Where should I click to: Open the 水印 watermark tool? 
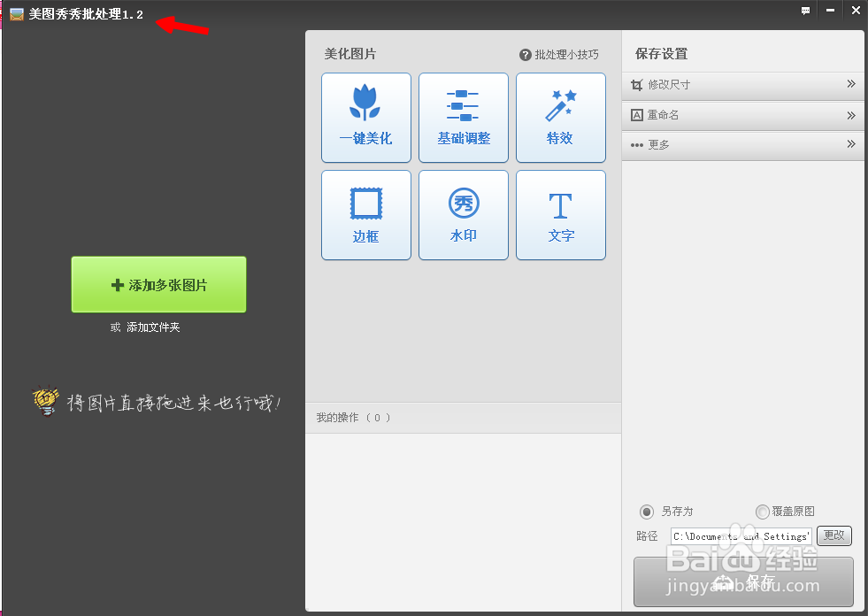pyautogui.click(x=464, y=215)
